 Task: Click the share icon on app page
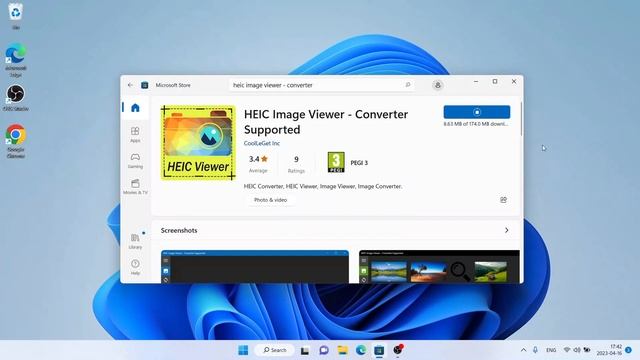(x=503, y=200)
